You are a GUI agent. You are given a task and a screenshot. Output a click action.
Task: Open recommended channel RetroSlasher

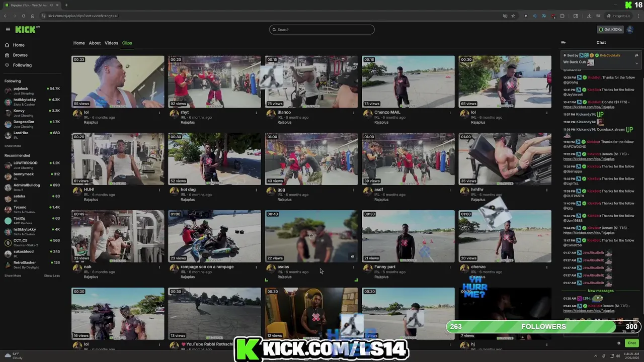[32, 264]
